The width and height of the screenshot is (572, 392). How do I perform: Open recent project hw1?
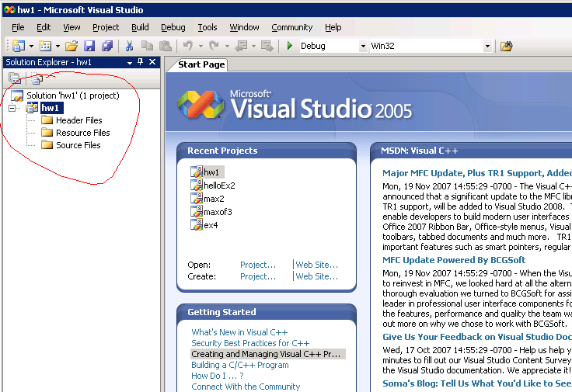[211, 172]
